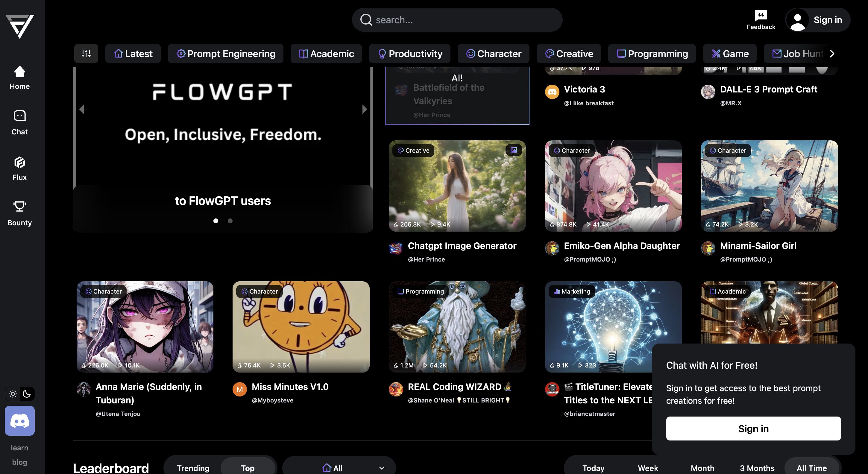Click the Programming tag on wizard card
868x474 pixels.
click(x=421, y=291)
